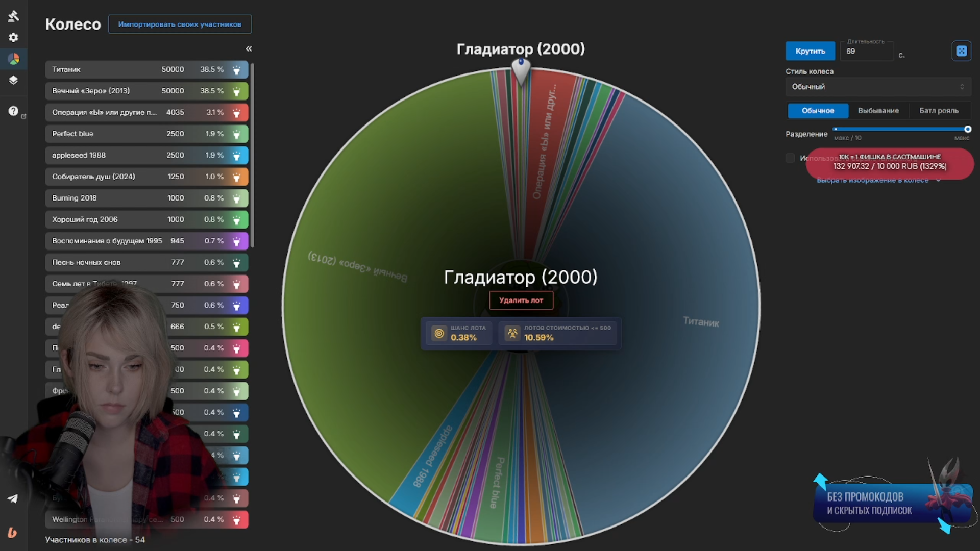
Task: Click the Крутить spin button
Action: [x=810, y=51]
